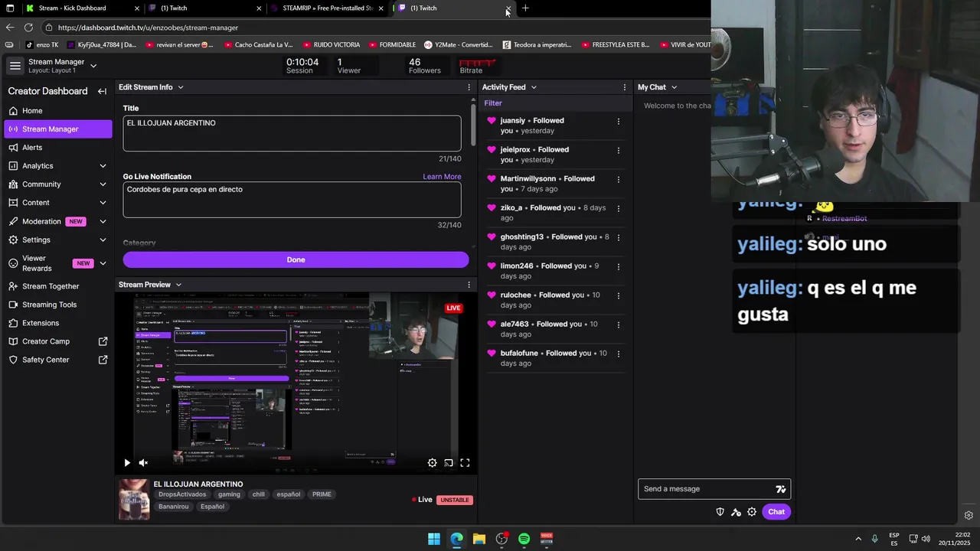Click the Go Live Notification text field
980x551 pixels.
coord(292,200)
